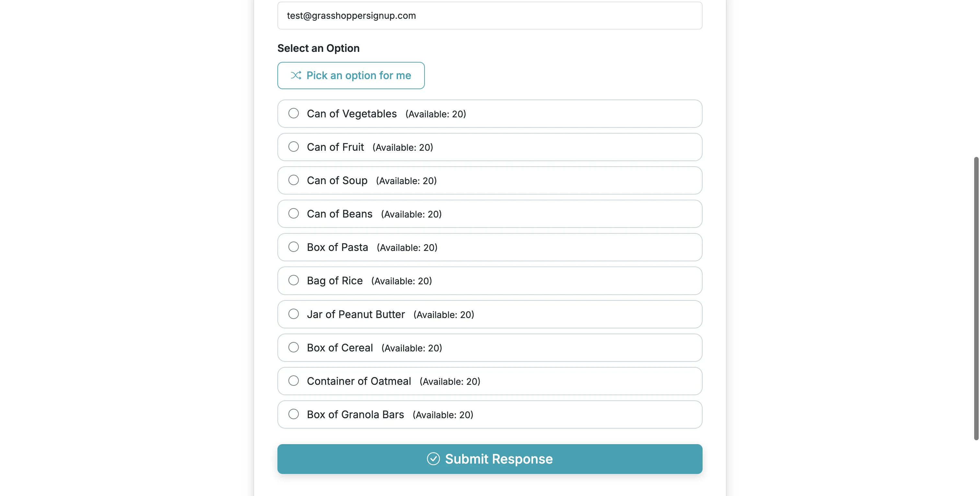The width and height of the screenshot is (980, 496).
Task: Select the Can of Fruit radio button
Action: 293,147
